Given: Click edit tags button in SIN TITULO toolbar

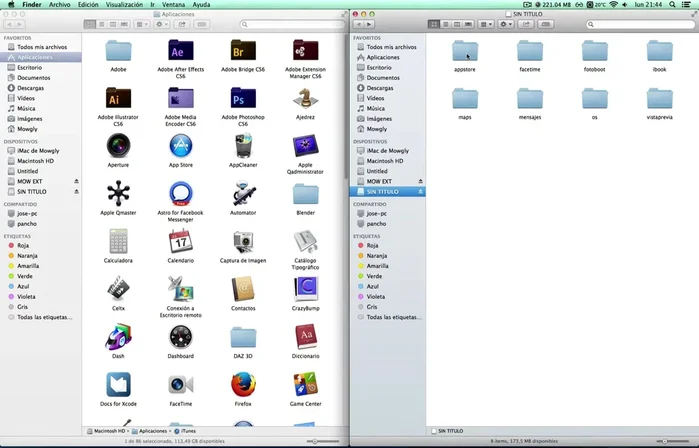Looking at the screenshot, I should 546,24.
